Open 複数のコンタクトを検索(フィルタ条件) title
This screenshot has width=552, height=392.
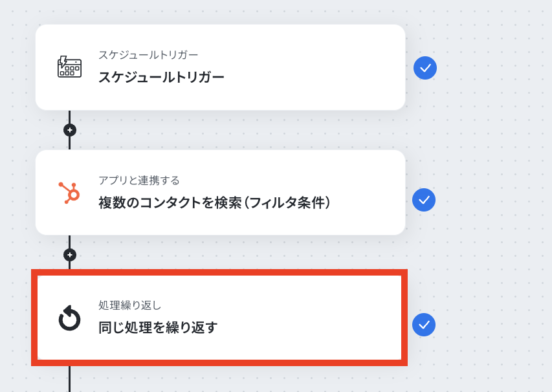point(215,203)
